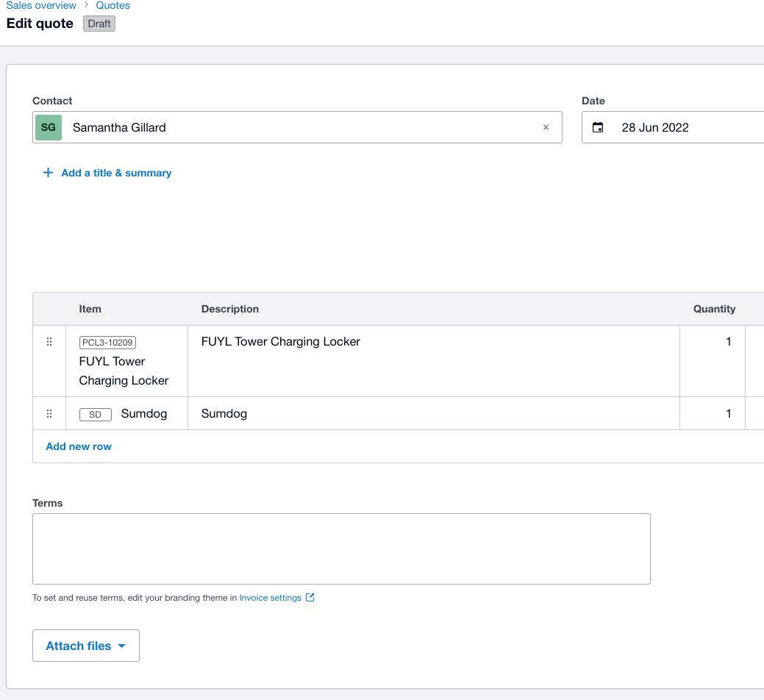Screen dimensions: 764x700
Task: Click quantity 1 in FUYL Tower row
Action: pyautogui.click(x=713, y=361)
